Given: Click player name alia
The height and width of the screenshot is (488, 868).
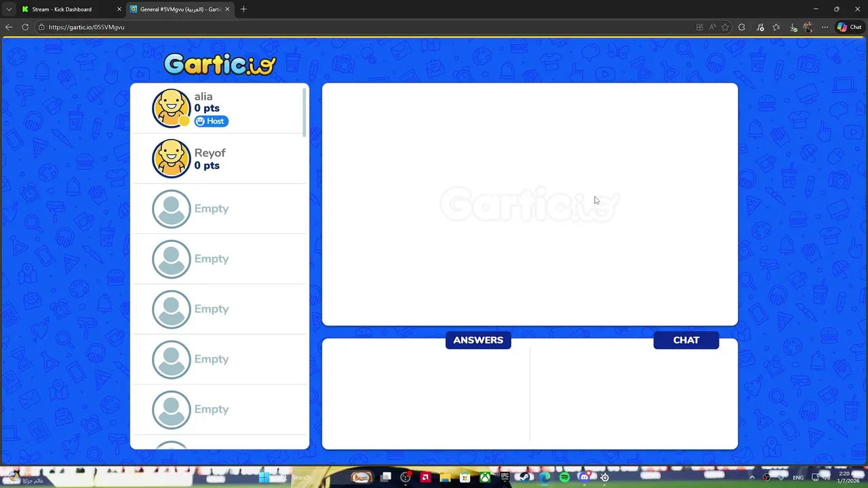Looking at the screenshot, I should pos(203,96).
